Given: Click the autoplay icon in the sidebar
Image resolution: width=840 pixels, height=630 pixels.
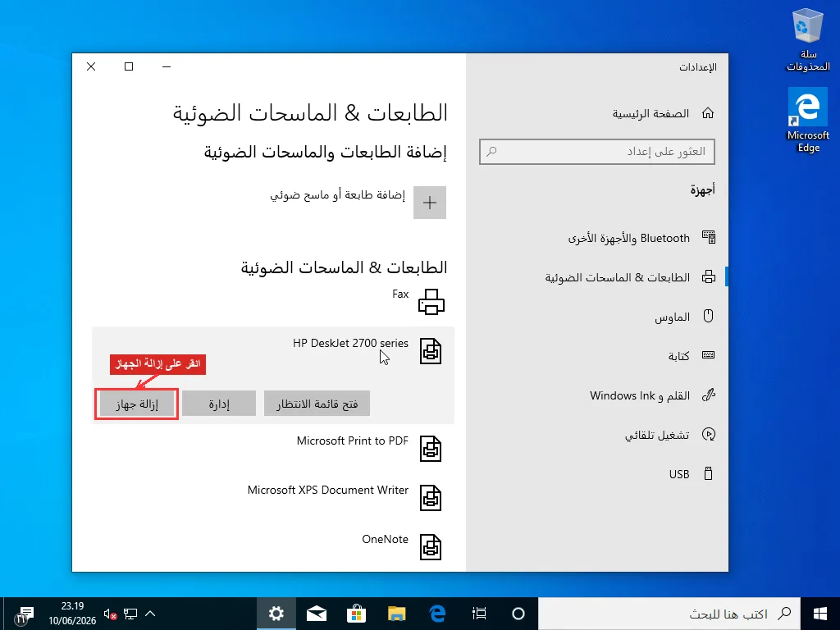Looking at the screenshot, I should pyautogui.click(x=708, y=434).
